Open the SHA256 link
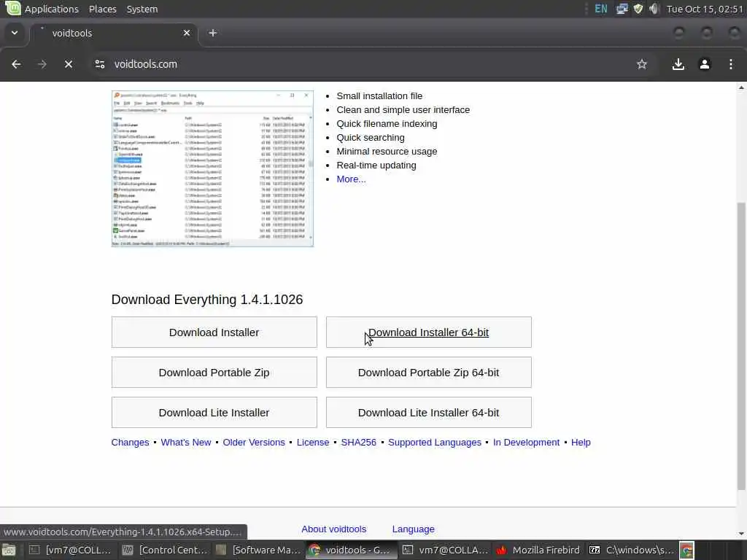 359,443
